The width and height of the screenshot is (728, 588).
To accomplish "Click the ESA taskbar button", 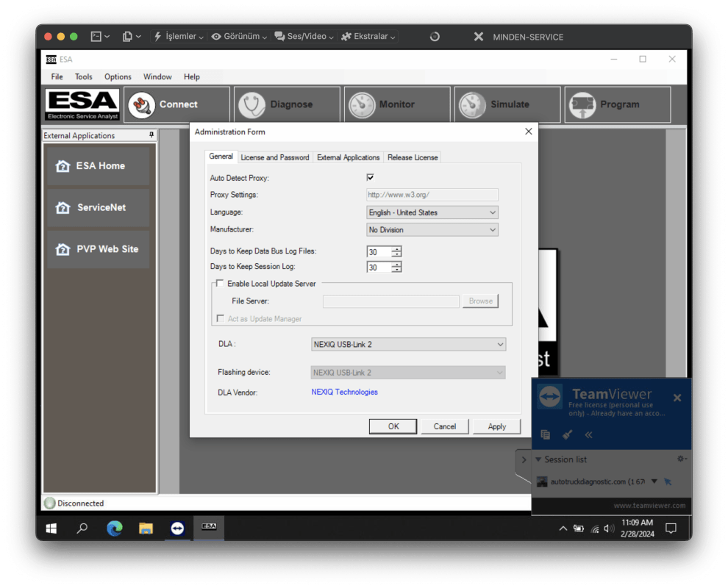I will pyautogui.click(x=209, y=527).
